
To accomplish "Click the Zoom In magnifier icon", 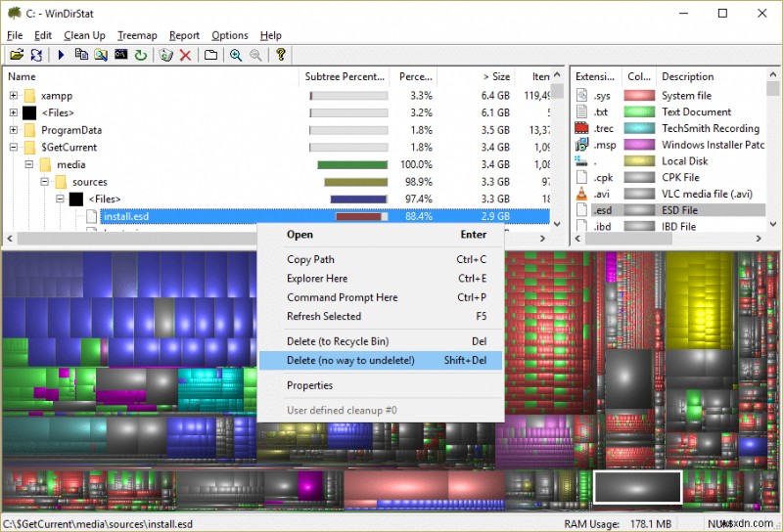I will point(236,56).
